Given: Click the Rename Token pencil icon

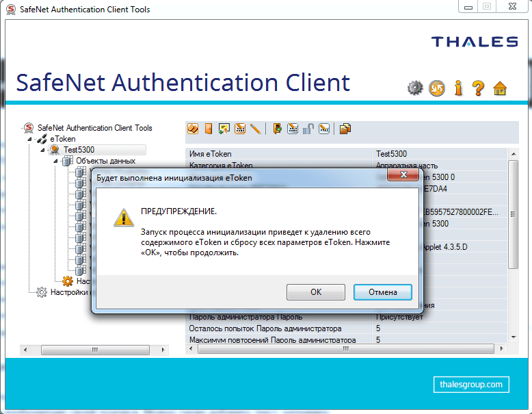Looking at the screenshot, I should click(256, 129).
